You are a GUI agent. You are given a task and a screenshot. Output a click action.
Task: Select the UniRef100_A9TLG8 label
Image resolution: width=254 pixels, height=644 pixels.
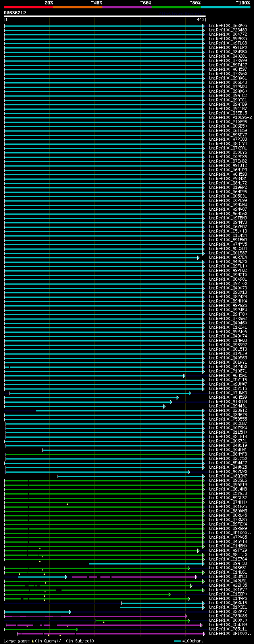(228, 43)
